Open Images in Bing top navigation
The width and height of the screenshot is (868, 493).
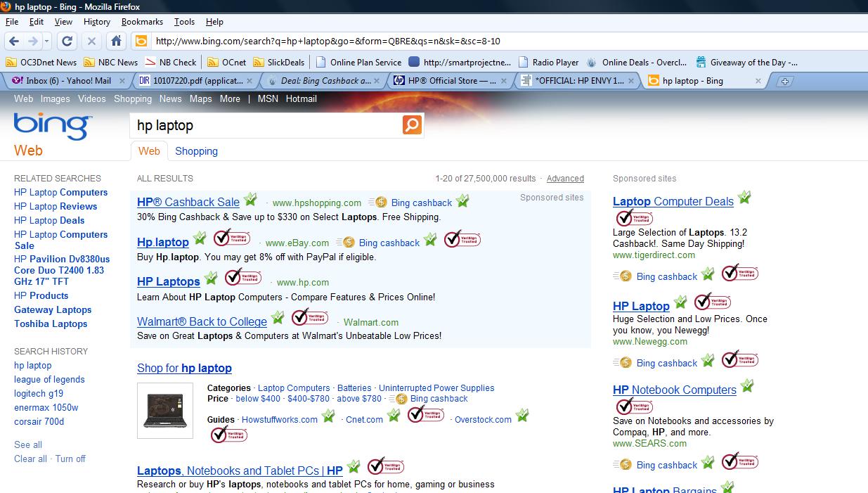[55, 98]
